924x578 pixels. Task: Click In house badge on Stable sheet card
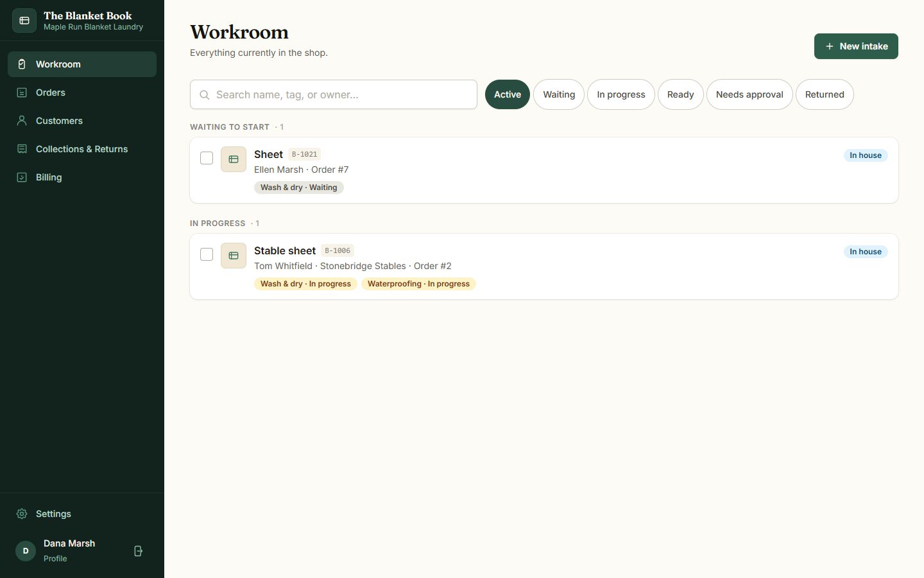click(x=866, y=252)
